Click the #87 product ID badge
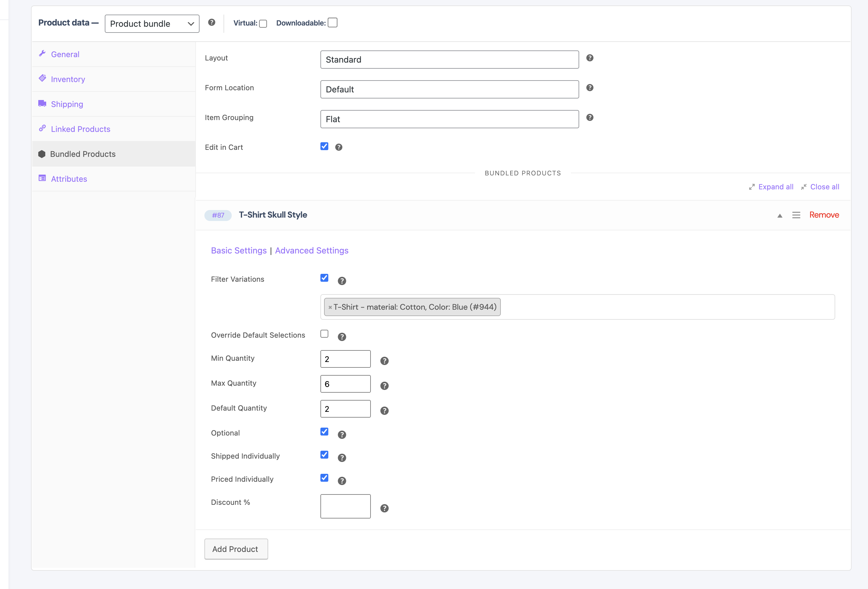This screenshot has height=589, width=868. (x=218, y=215)
